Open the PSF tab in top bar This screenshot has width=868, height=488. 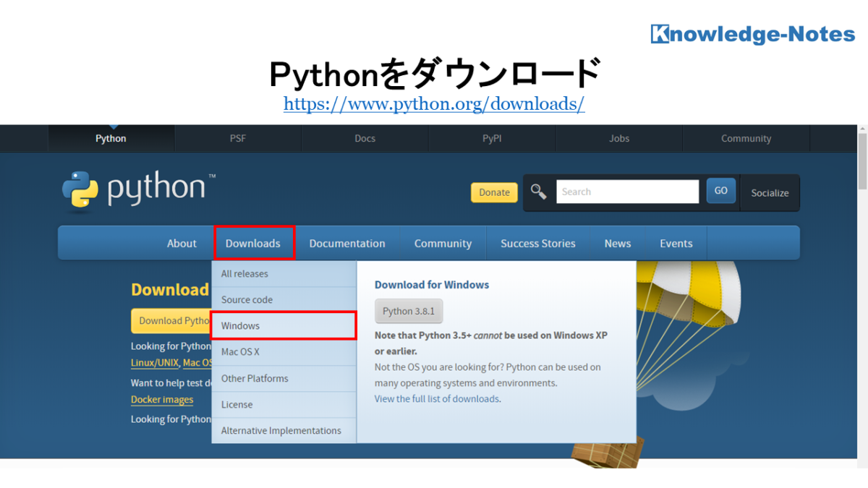[x=238, y=138]
